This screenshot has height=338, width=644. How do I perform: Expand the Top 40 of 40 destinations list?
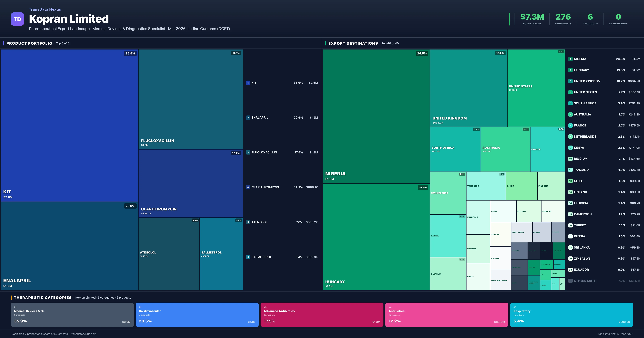click(390, 43)
